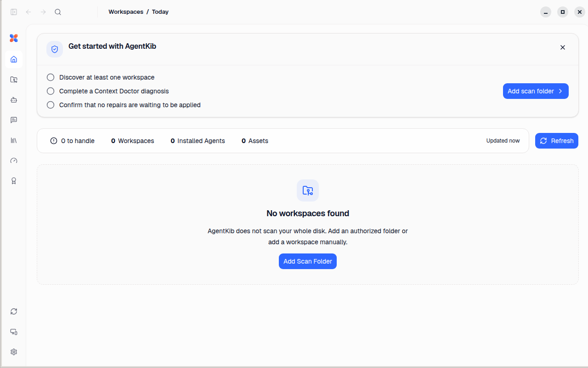Open the robot agents icon in the sidebar

pos(14,100)
